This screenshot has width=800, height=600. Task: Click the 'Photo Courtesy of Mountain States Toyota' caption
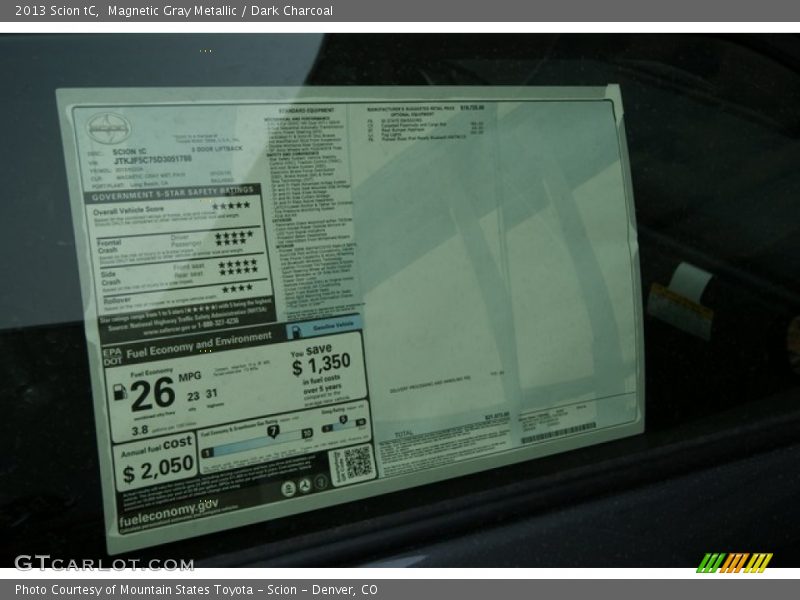134,590
